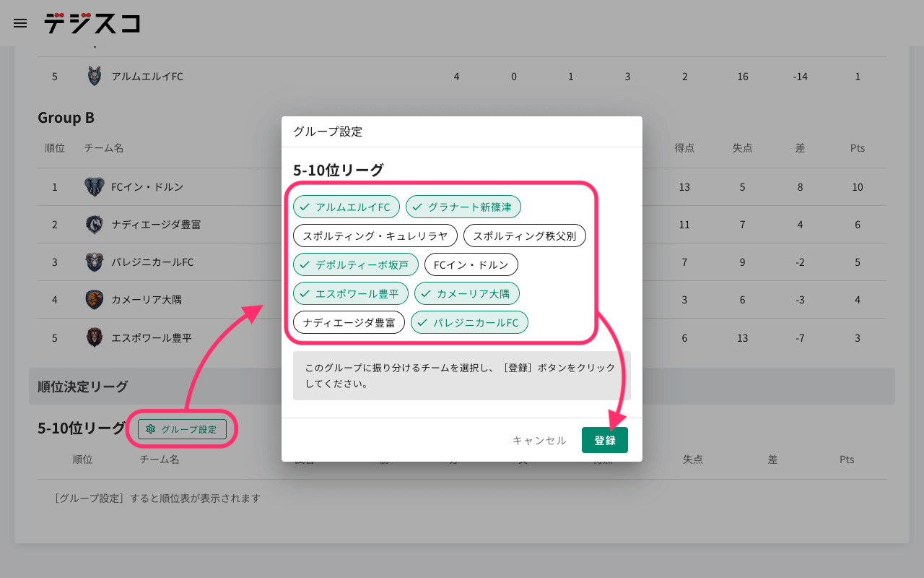Click the エスポワール豊平 lion team logo

coord(94,337)
